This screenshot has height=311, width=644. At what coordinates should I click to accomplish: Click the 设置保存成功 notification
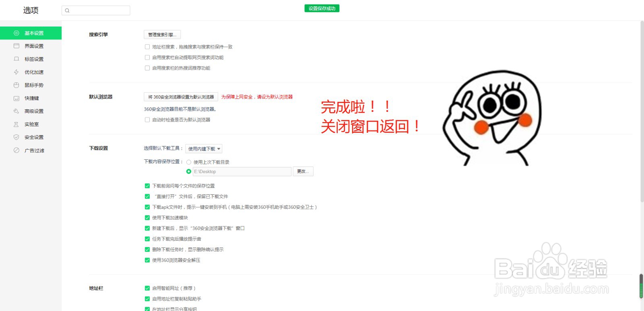pyautogui.click(x=322, y=8)
